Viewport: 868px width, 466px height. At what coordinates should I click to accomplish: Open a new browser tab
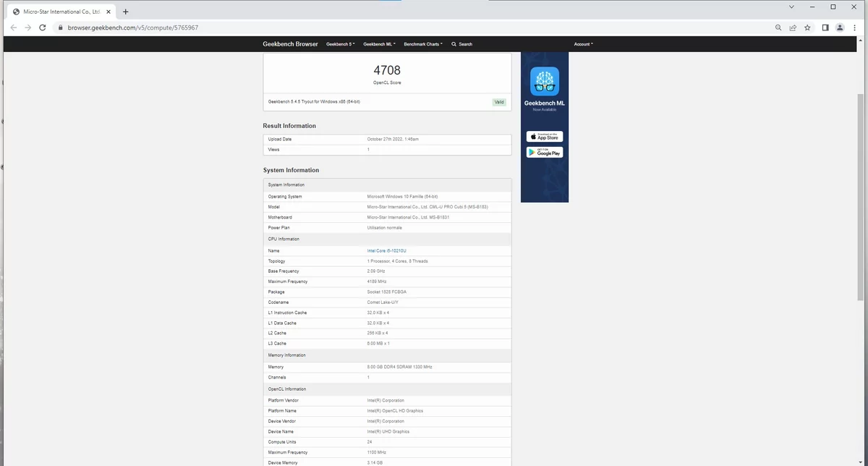point(125,12)
